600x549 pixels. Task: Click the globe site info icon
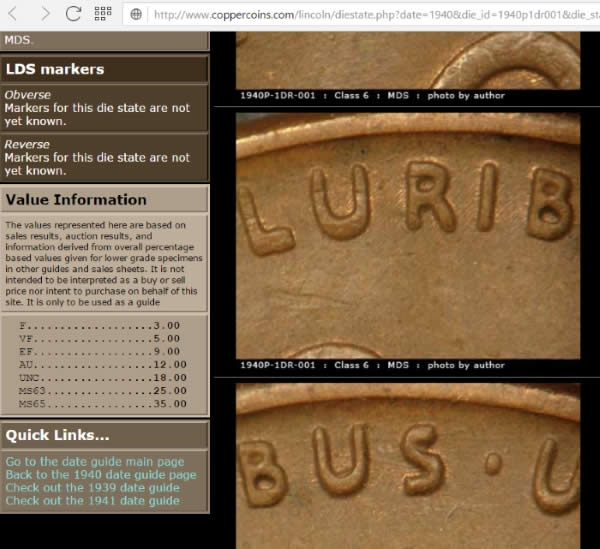click(136, 15)
